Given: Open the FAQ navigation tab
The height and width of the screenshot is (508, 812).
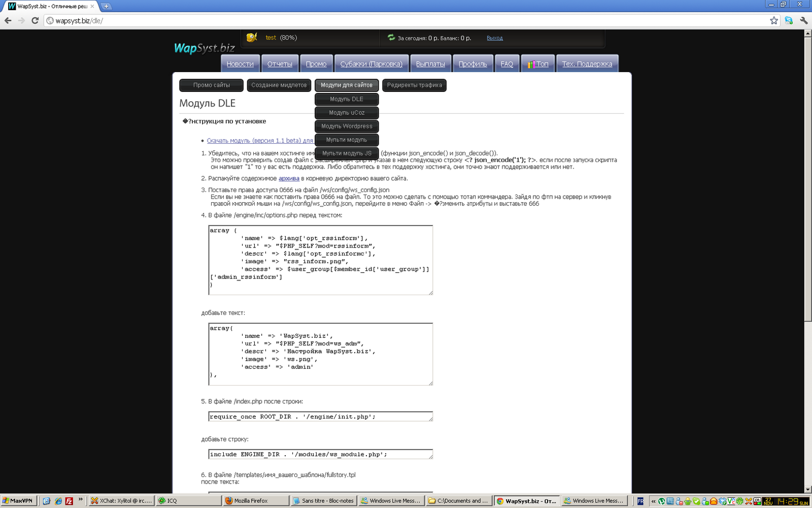Looking at the screenshot, I should (506, 63).
